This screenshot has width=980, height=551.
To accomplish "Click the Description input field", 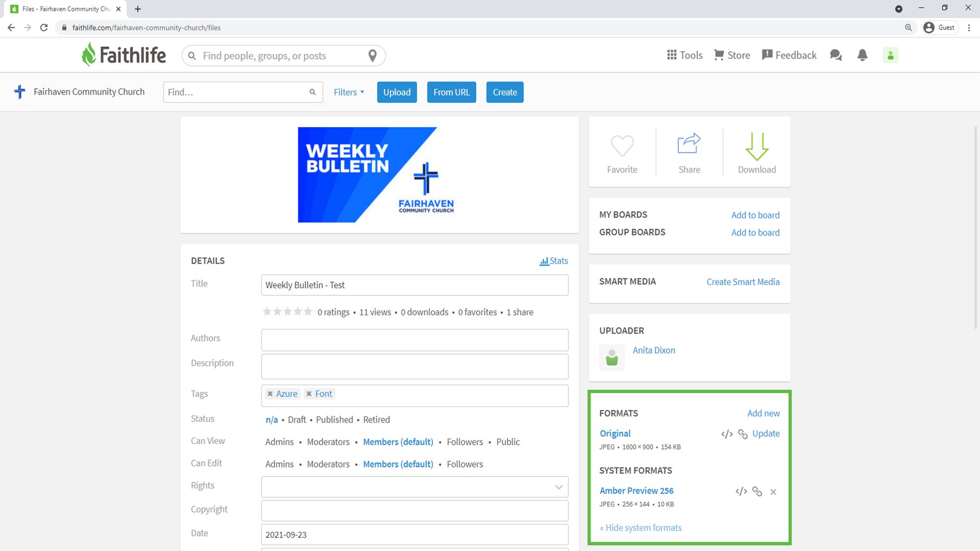I will [x=414, y=366].
